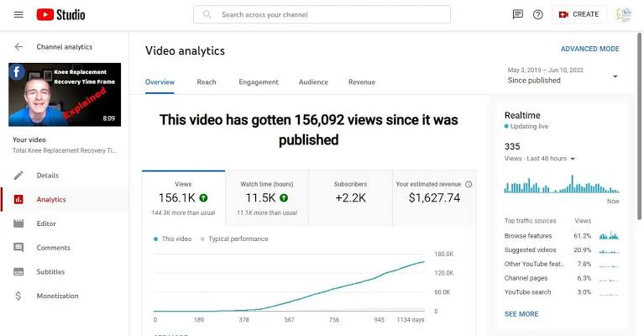
Task: Open the Details pencil icon
Action: click(x=18, y=176)
